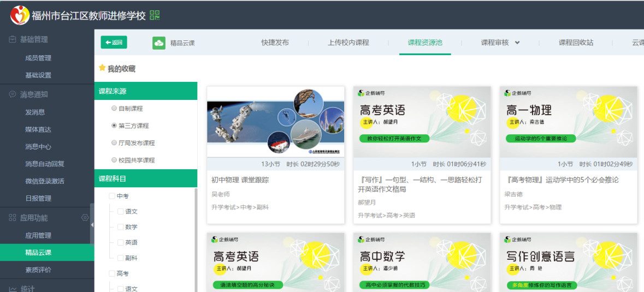The width and height of the screenshot is (644, 292).
Task: Open the 高一物理 course thumbnail
Action: click(x=569, y=122)
